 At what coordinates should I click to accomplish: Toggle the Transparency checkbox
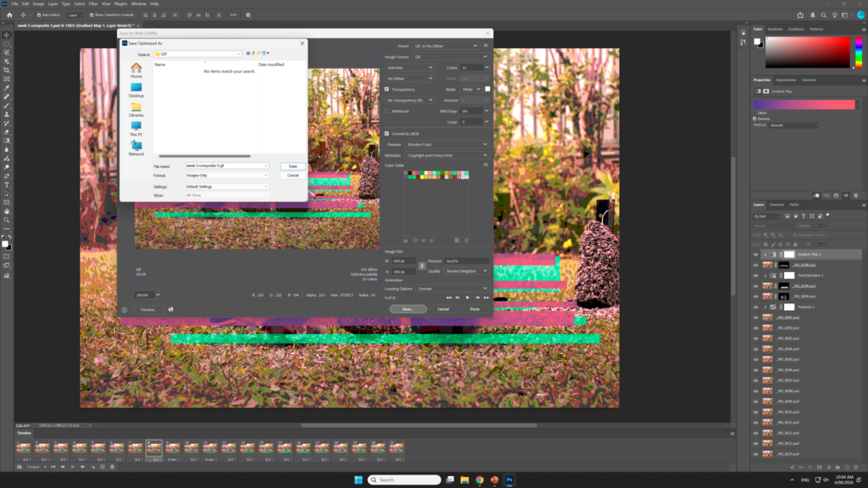click(387, 89)
